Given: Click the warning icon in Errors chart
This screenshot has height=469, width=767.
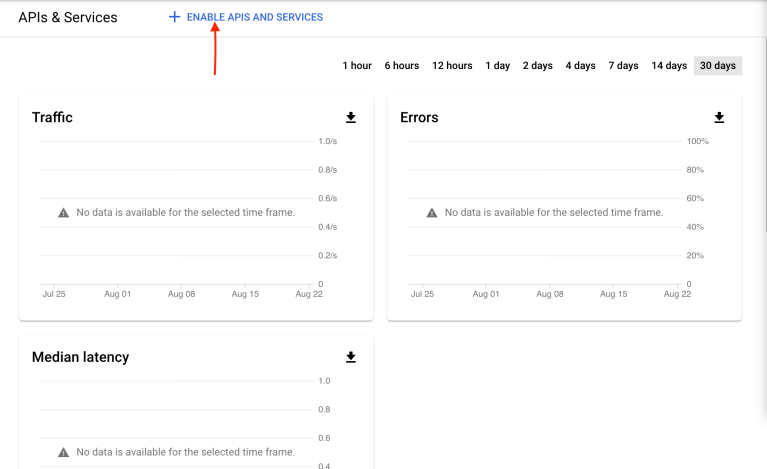Looking at the screenshot, I should pos(431,213).
